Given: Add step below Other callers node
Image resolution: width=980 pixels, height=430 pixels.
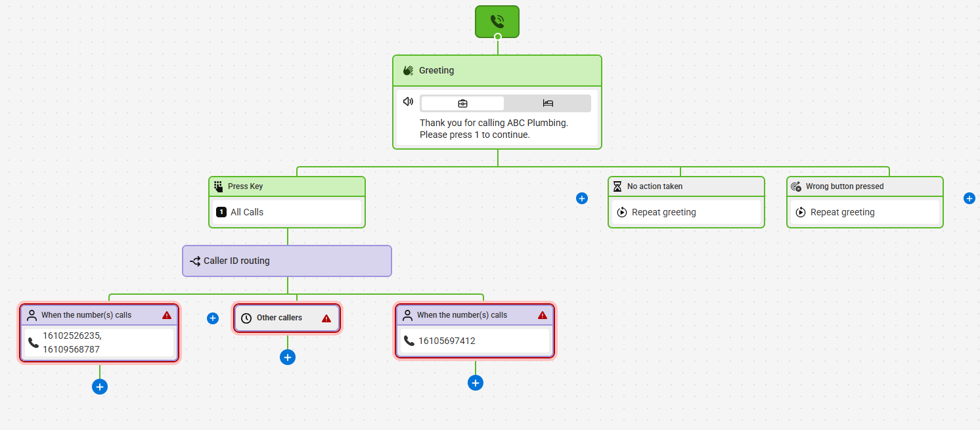Looking at the screenshot, I should [x=288, y=357].
